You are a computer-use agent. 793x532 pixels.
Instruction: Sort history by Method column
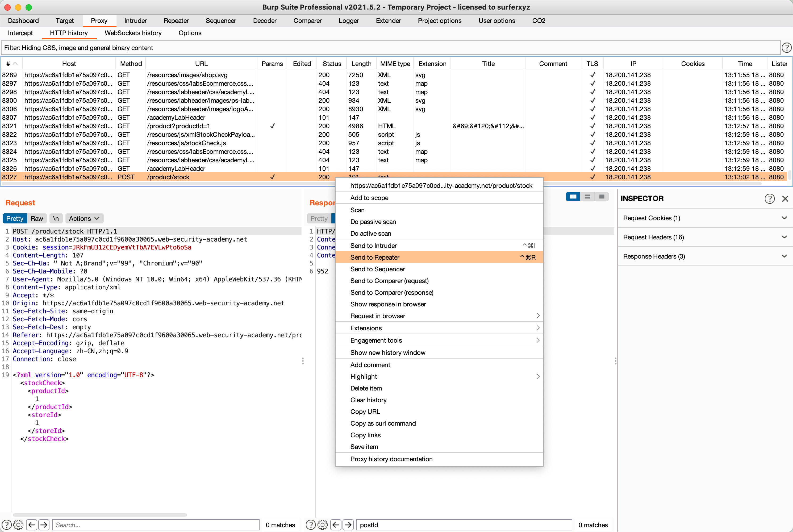tap(131, 64)
